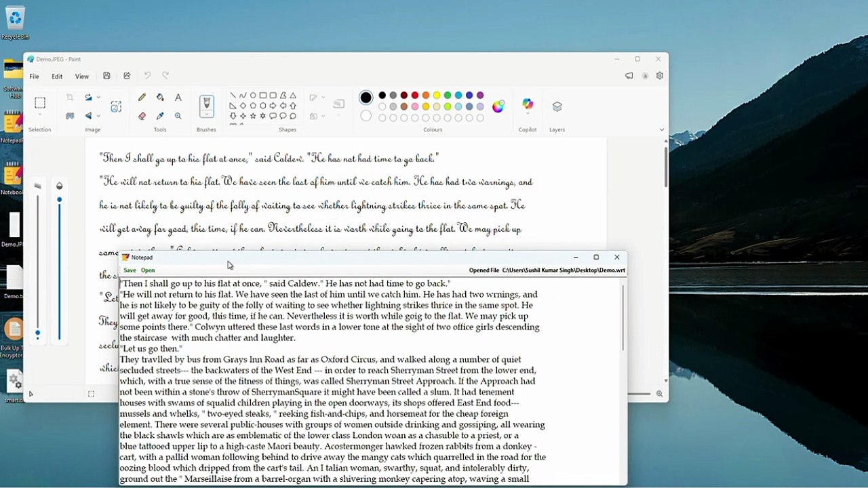Click the Rotate image icon
Image resolution: width=868 pixels, height=488 pixels.
point(88,98)
